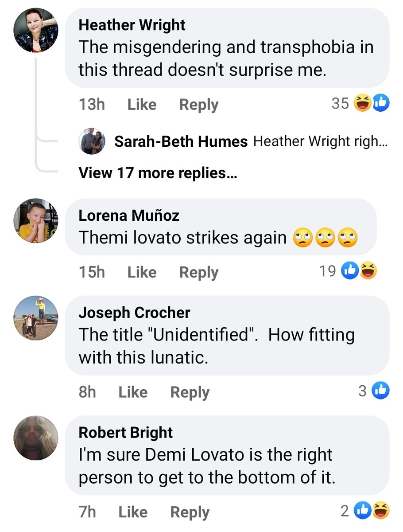
Task: Click reaction icons on Robert Bright's comment
Action: coord(372,511)
